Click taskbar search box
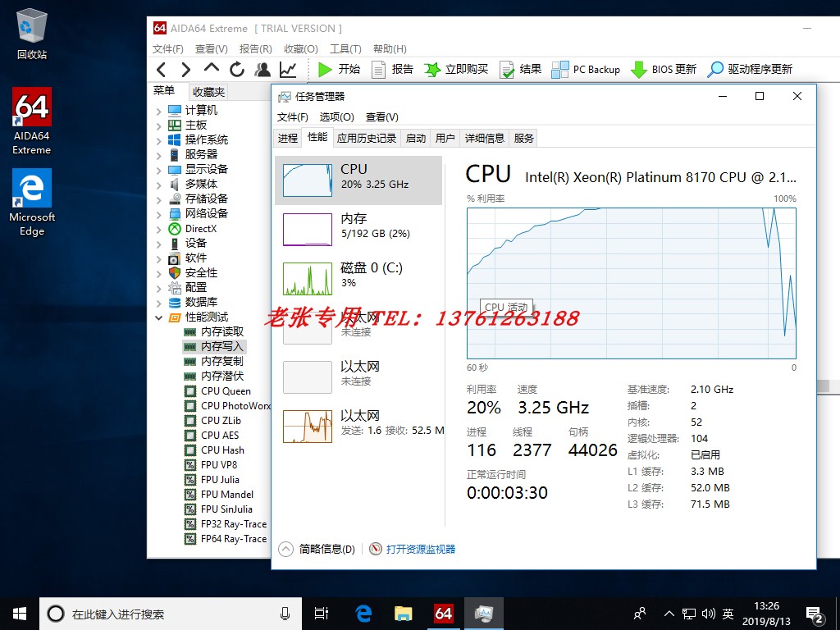The image size is (840, 630). click(171, 614)
